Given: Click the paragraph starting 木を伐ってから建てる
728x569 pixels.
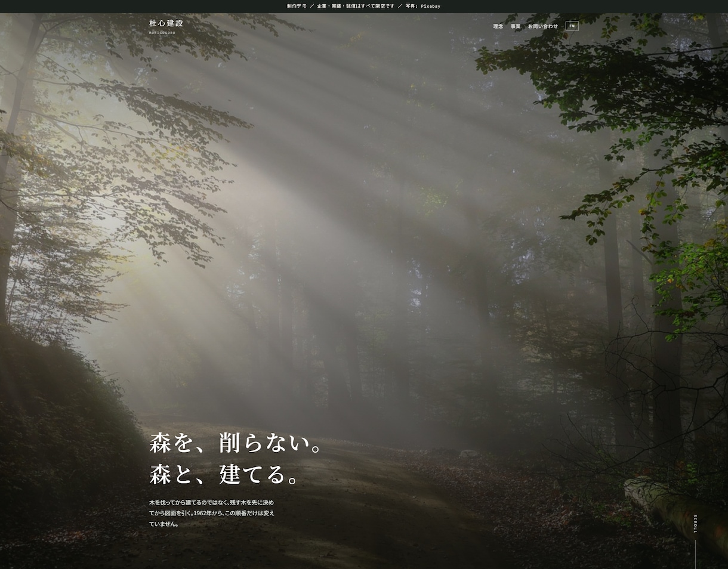Looking at the screenshot, I should click(x=212, y=513).
